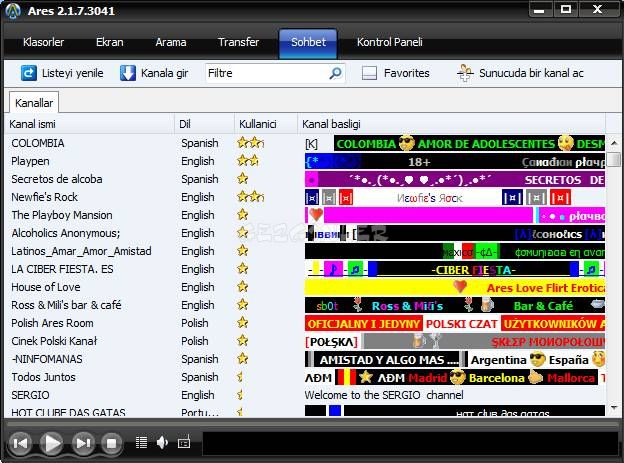
Task: Select LA CIBER FIESTA. ES channel
Action: click(x=62, y=269)
